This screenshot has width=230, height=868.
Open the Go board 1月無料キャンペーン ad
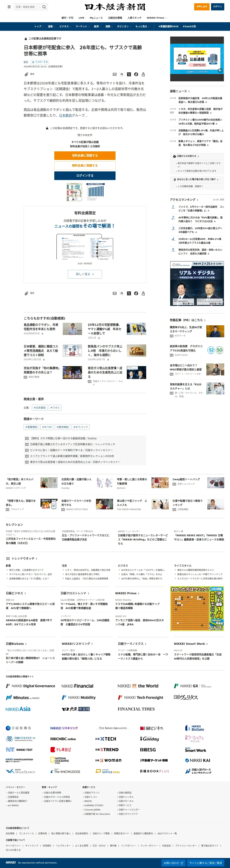tap(197, 608)
